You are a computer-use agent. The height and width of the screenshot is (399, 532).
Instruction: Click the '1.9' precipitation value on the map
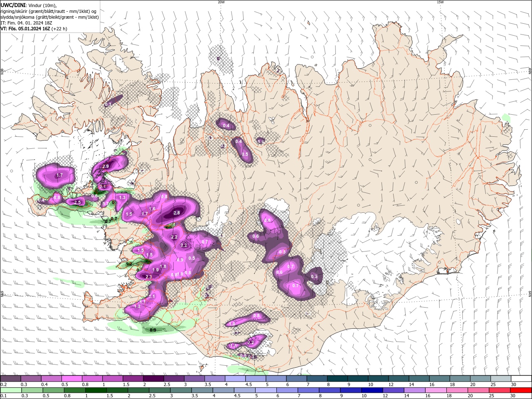(155, 270)
